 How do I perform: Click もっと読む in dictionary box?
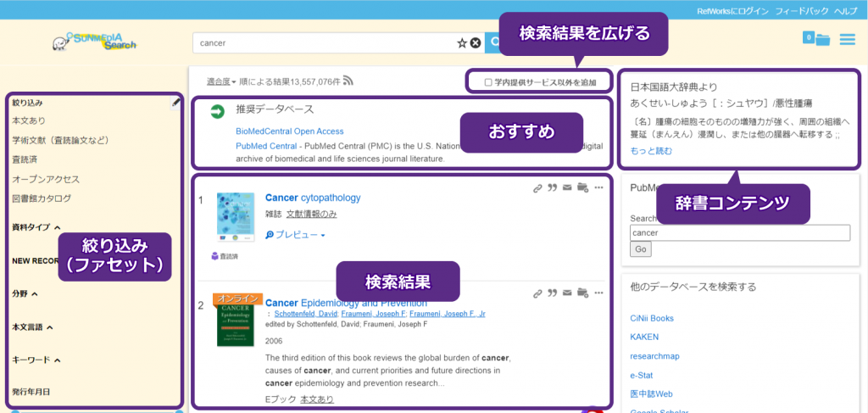651,151
